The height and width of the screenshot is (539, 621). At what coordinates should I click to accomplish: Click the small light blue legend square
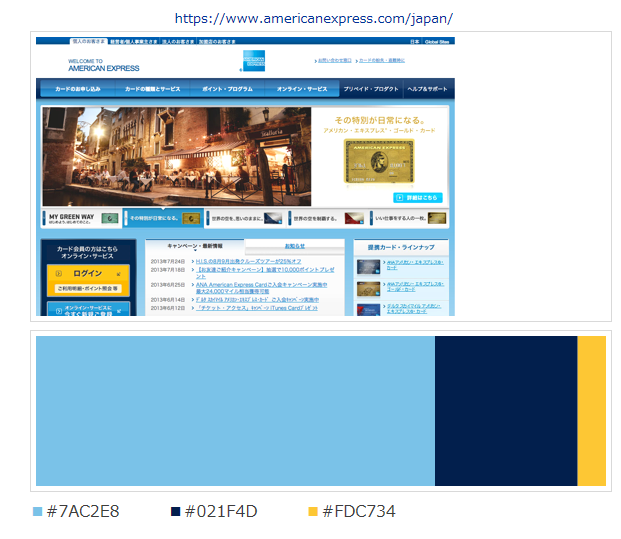(37, 511)
